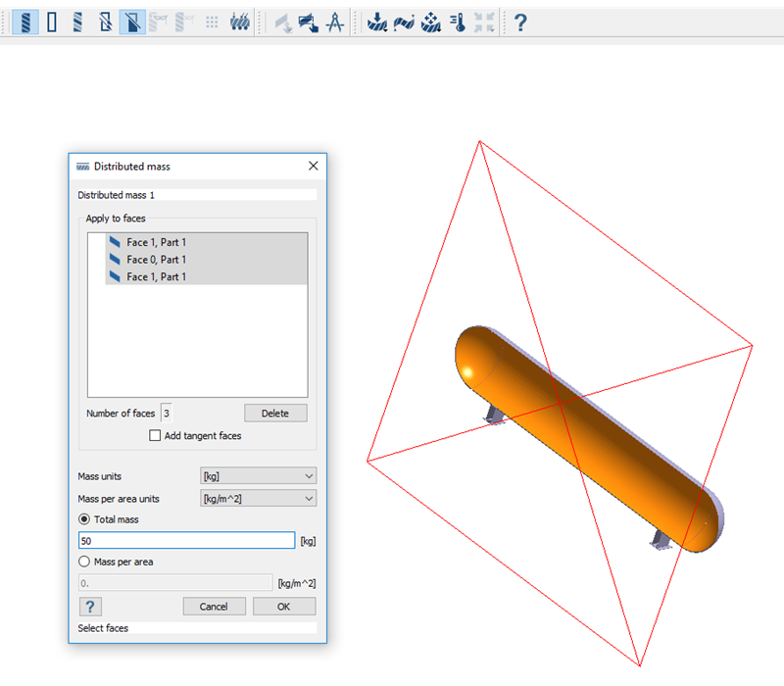Viewport: 784px width, 686px height.
Task: Select the empty rectangle toolbar icon
Action: [52, 22]
